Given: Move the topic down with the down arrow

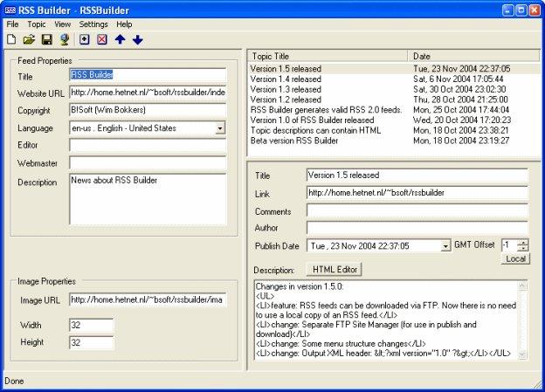Looking at the screenshot, I should (x=138, y=39).
